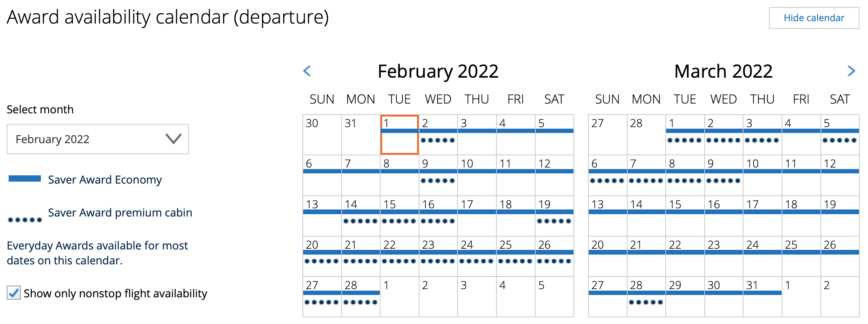Select March 1 in March calendar
The width and height of the screenshot is (868, 324).
[685, 135]
